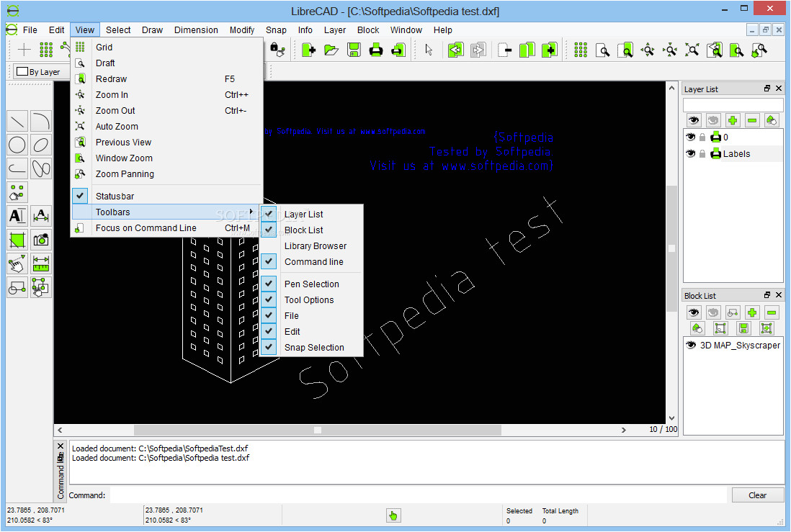Click the Auto Zoom toolbar icon
791x532 pixels.
click(692, 50)
